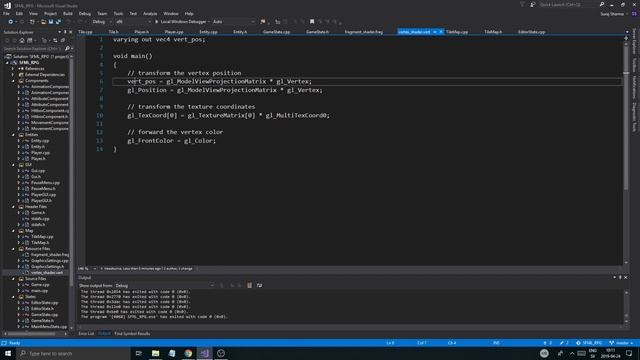Image resolution: width=640 pixels, height=360 pixels.
Task: Click the Save file toolbar icon
Action: tap(51, 22)
